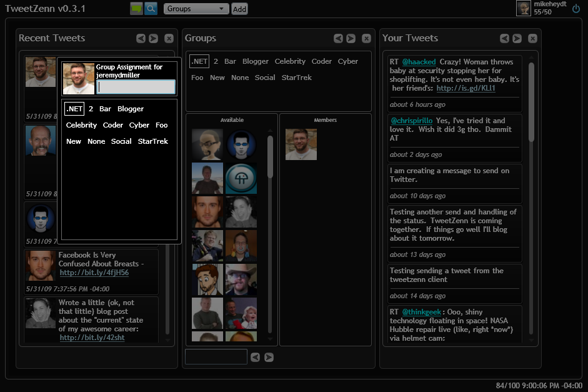Viewport: 588px width, 392px height.
Task: Select cartoon bald man avatar in Available
Action: point(207,144)
